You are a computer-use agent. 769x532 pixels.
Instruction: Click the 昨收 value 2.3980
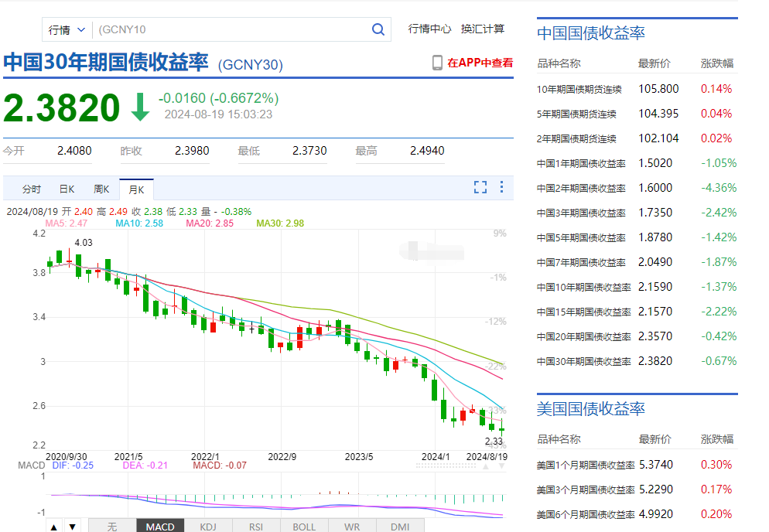[192, 151]
